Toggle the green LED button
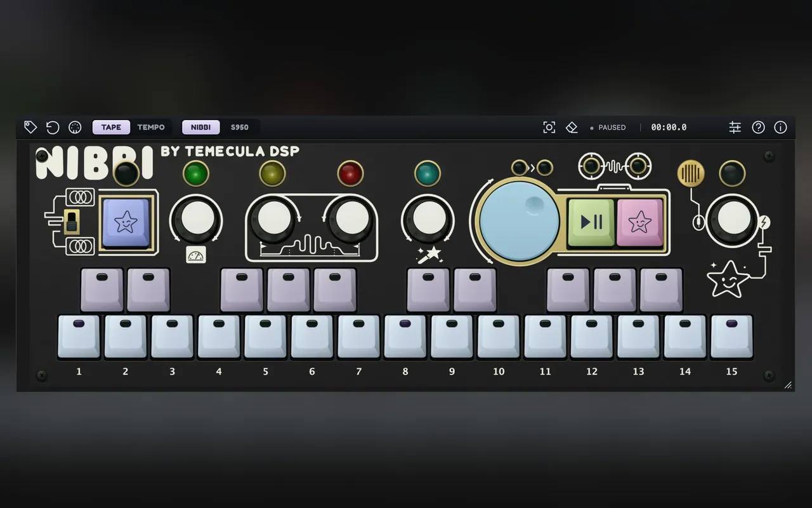The height and width of the screenshot is (508, 812). 195,173
